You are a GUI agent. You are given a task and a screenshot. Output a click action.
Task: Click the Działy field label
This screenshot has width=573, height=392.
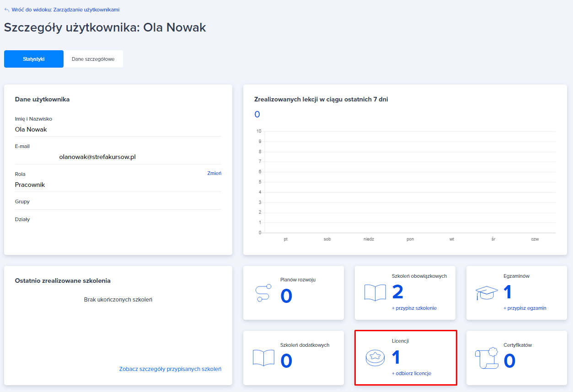point(22,219)
